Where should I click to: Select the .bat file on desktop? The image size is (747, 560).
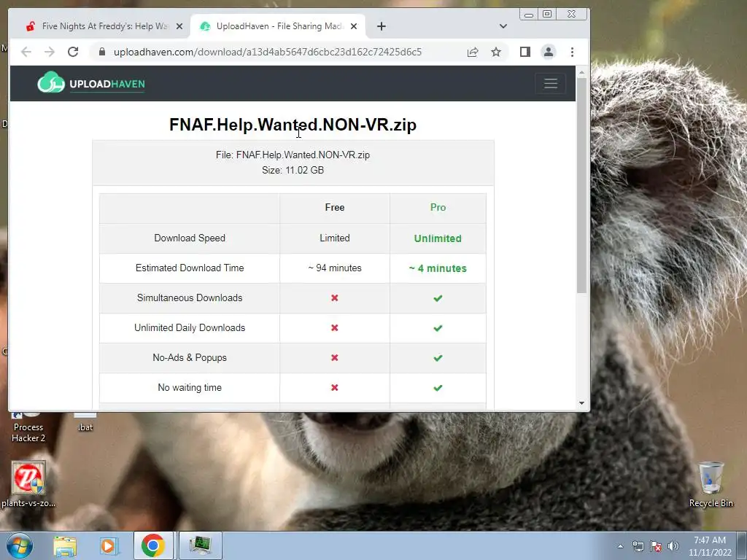[x=85, y=422]
